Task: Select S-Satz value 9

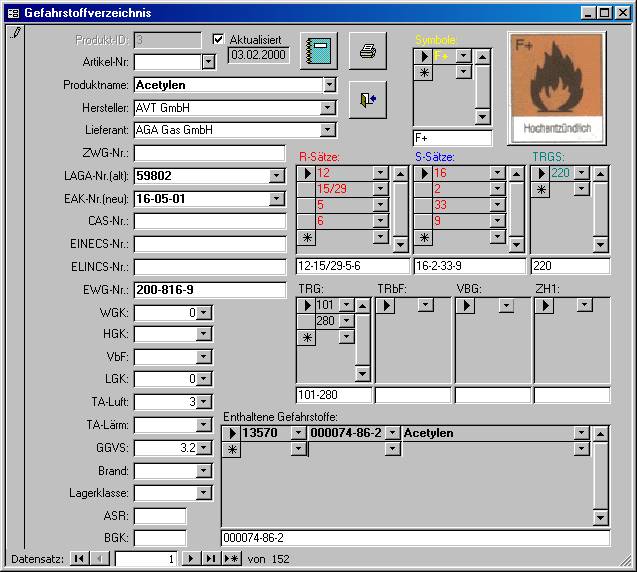Action: pyautogui.click(x=462, y=221)
